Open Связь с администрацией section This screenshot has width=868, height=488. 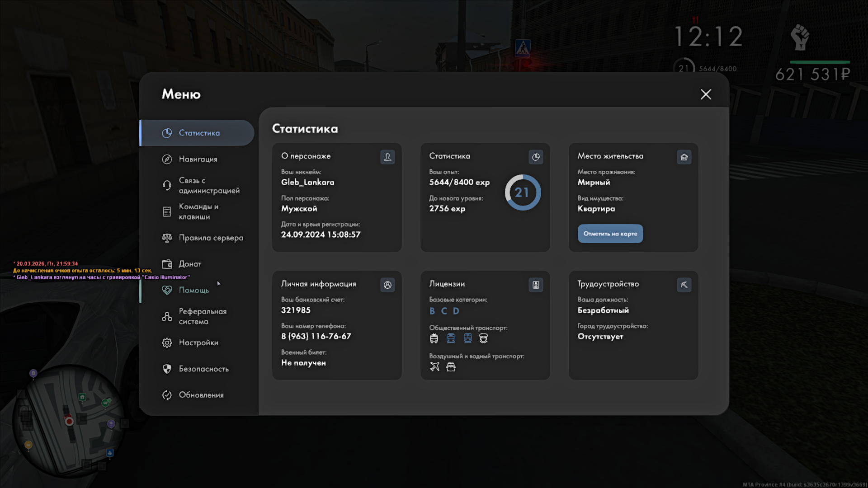click(x=208, y=185)
